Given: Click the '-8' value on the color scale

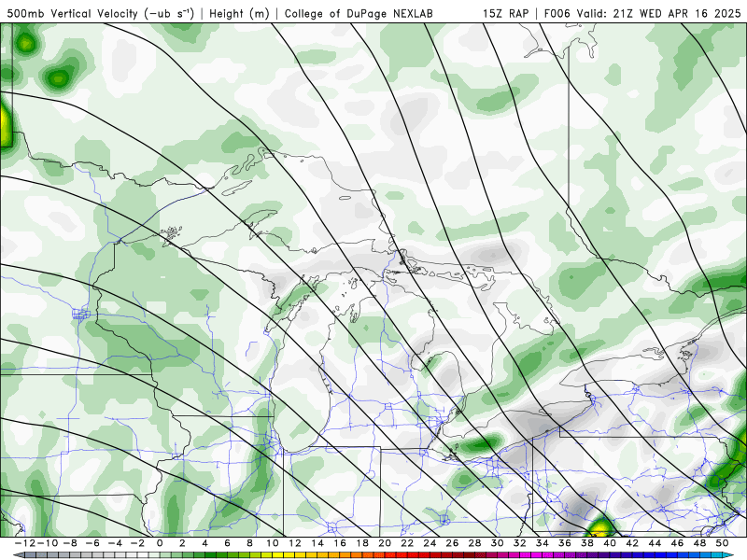Looking at the screenshot, I should click(x=70, y=543).
